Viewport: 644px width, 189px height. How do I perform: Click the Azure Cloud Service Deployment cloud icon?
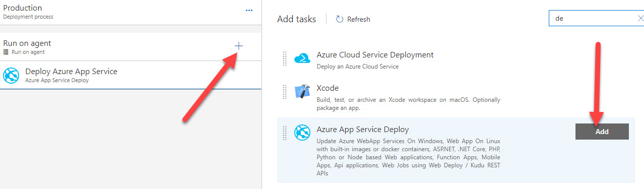tap(303, 59)
